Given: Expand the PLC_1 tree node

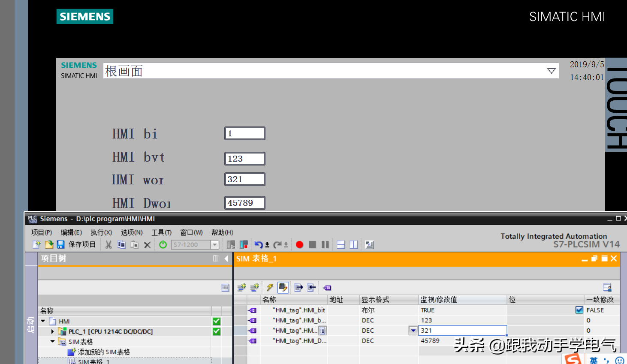Looking at the screenshot, I should pos(52,331).
